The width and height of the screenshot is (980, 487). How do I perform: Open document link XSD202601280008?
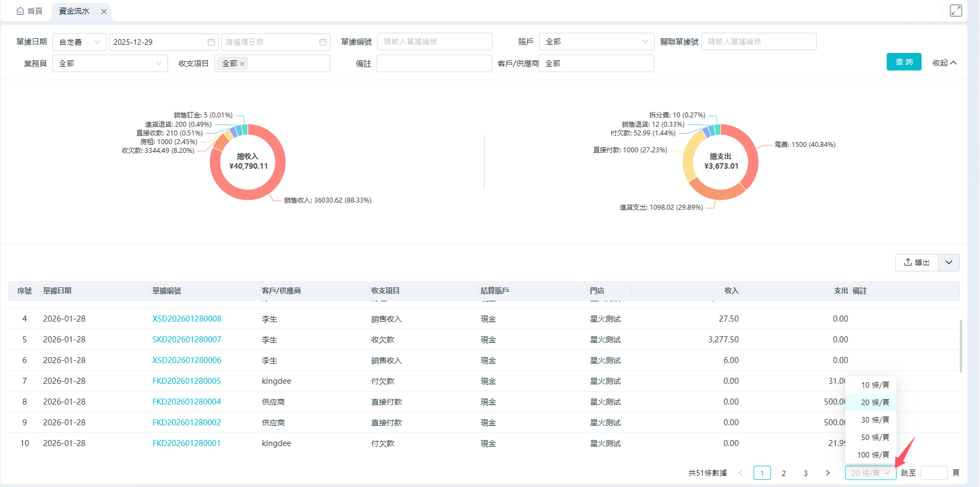click(187, 319)
